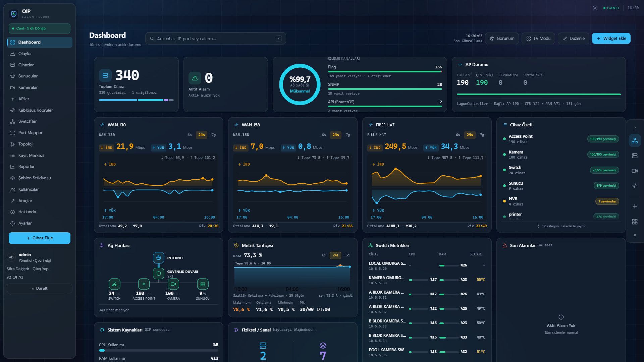Click the Internet globe node in Ağ Haritası

pos(159,258)
